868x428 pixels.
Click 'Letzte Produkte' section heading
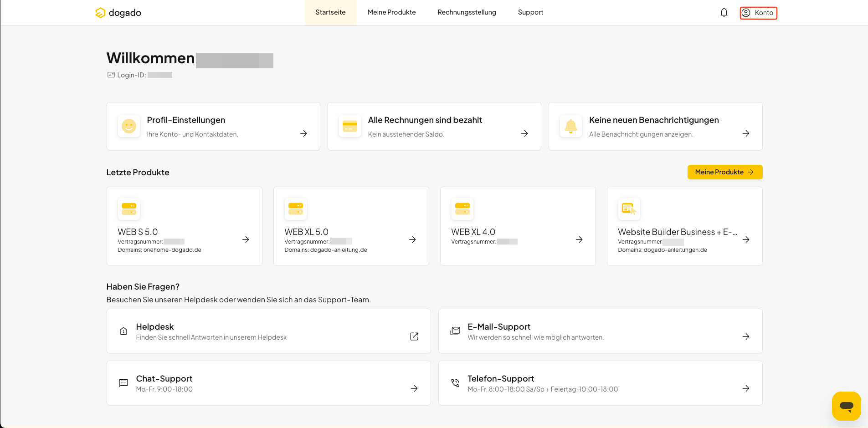pyautogui.click(x=138, y=173)
